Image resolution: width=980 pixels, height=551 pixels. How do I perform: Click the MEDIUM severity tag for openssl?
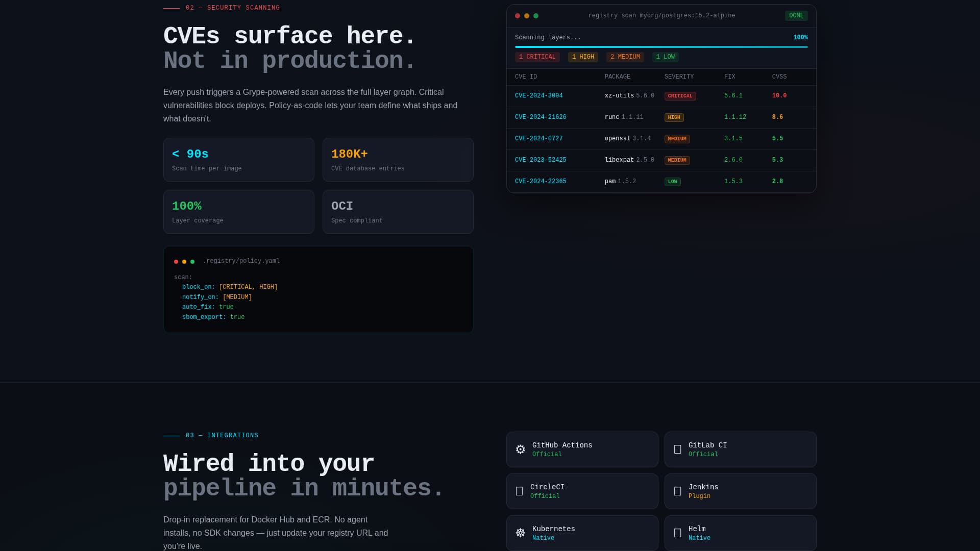[677, 139]
